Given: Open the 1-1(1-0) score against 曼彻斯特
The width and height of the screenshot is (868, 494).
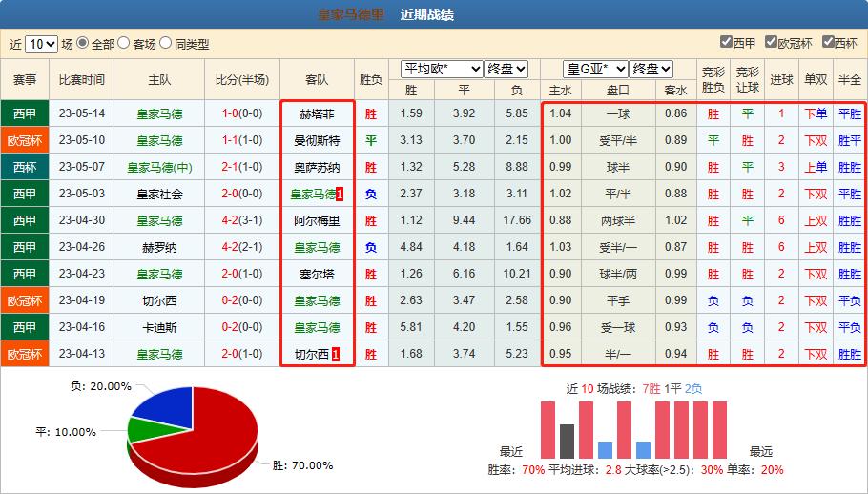Looking at the screenshot, I should click(242, 140).
